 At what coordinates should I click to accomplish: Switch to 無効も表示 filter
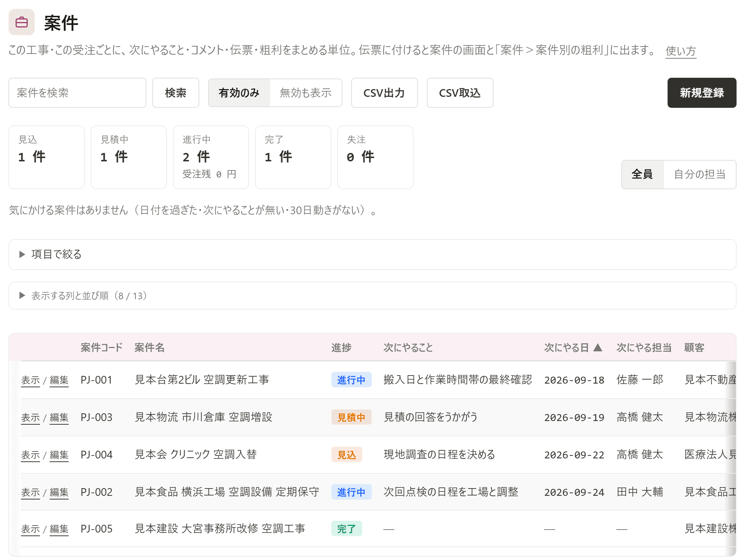click(x=306, y=93)
